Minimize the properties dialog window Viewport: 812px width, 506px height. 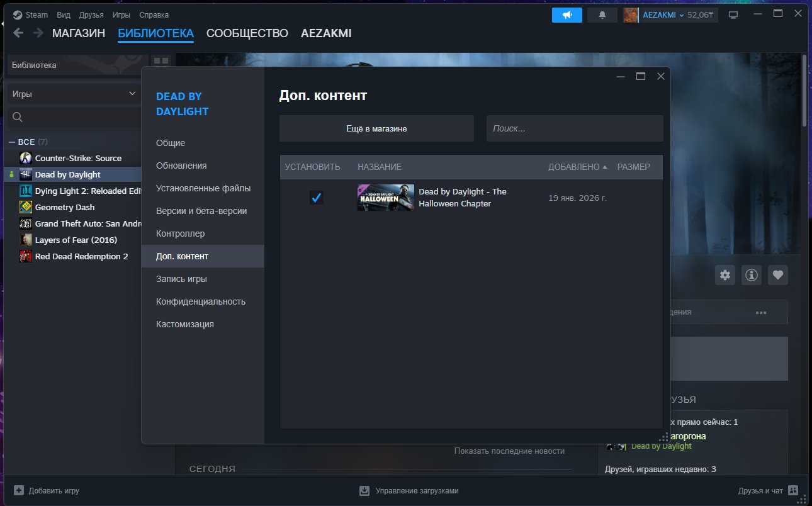[x=621, y=76]
